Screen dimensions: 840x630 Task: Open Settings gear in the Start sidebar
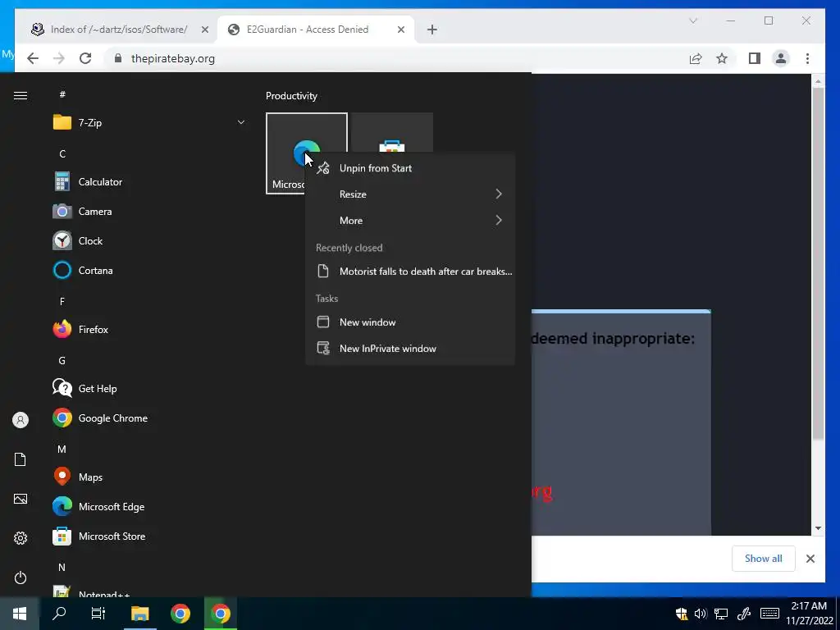21,538
